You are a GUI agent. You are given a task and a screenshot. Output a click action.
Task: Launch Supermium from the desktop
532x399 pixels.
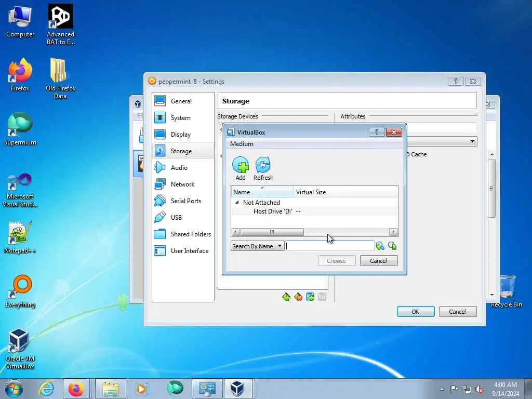(20, 129)
